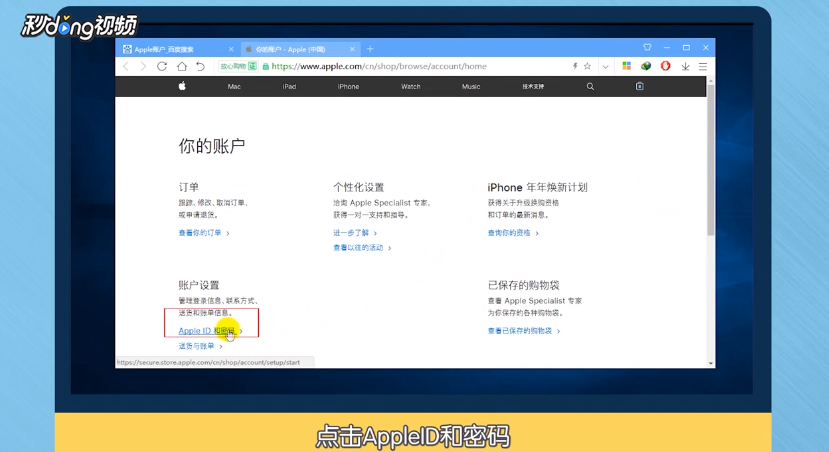Viewport: 829px width, 452px height.
Task: Open the colorful grid apps icon
Action: [x=627, y=66]
